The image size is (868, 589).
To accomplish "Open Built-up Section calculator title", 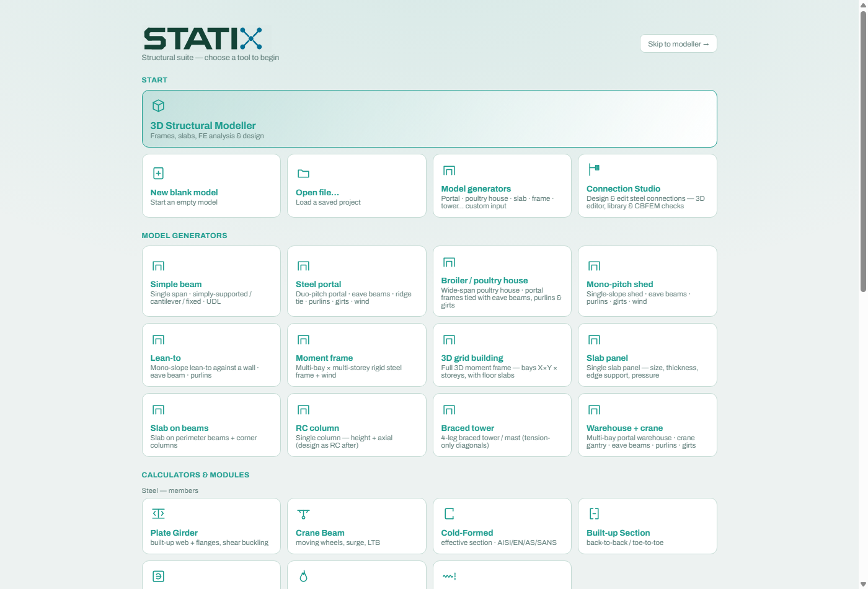I will [618, 533].
